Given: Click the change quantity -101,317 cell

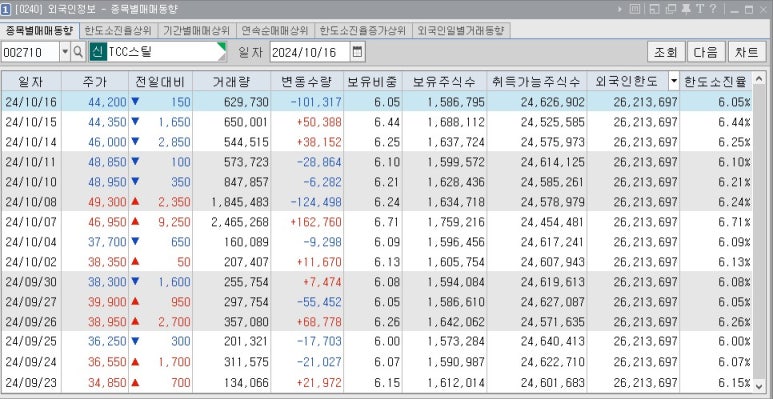Looking at the screenshot, I should coord(307,102).
